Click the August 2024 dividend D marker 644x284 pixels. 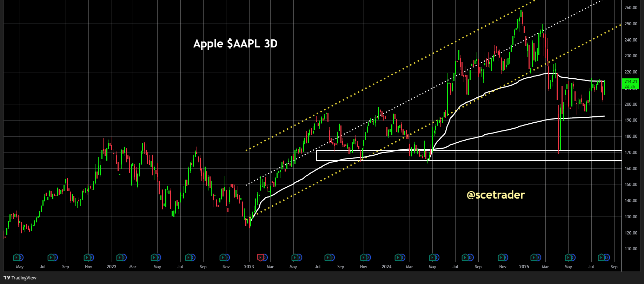click(470, 258)
